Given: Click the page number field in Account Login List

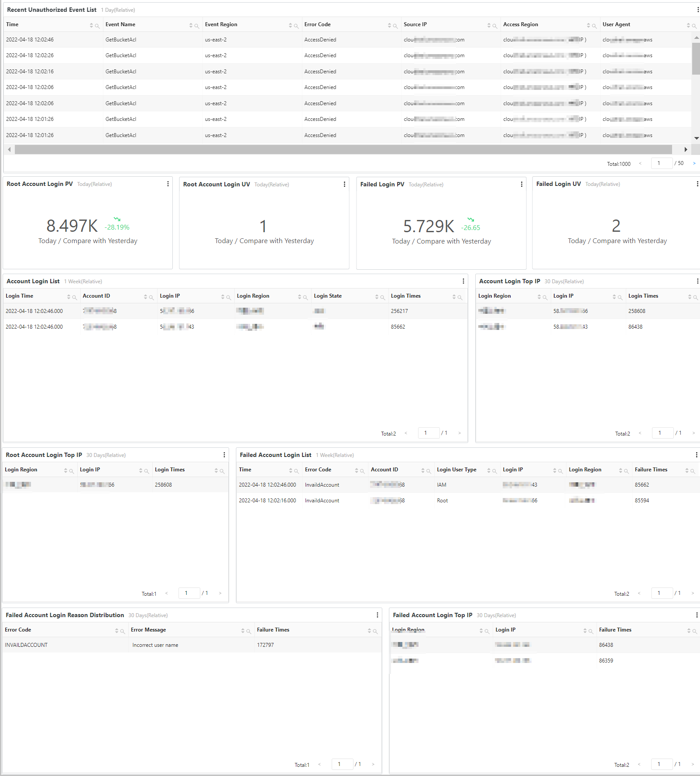Looking at the screenshot, I should [x=428, y=433].
